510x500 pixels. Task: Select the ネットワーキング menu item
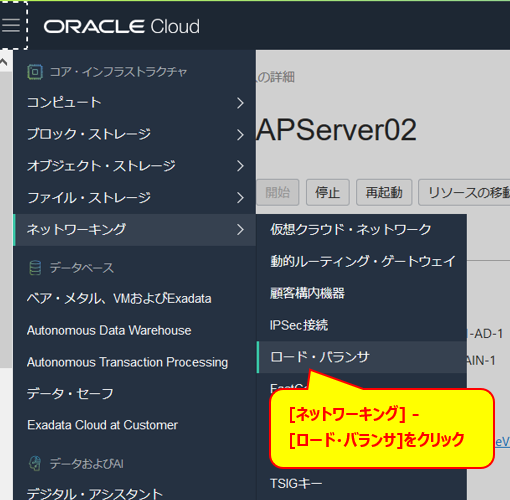134,230
